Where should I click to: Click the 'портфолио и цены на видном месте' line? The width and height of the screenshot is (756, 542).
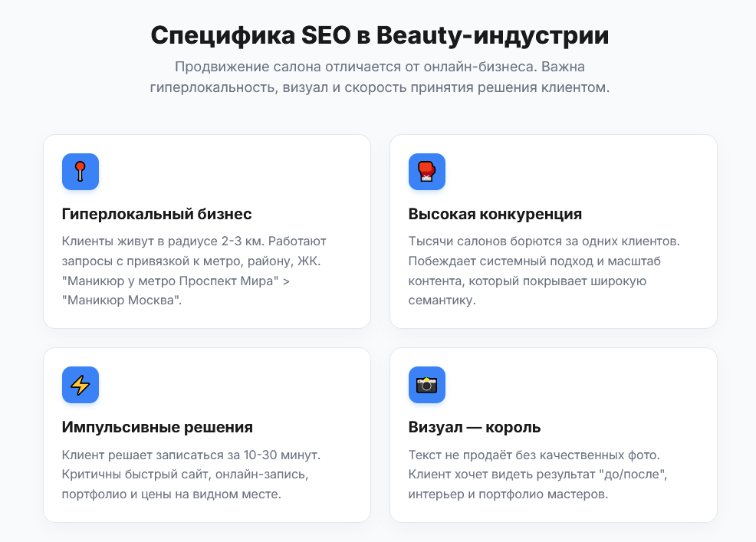click(171, 494)
